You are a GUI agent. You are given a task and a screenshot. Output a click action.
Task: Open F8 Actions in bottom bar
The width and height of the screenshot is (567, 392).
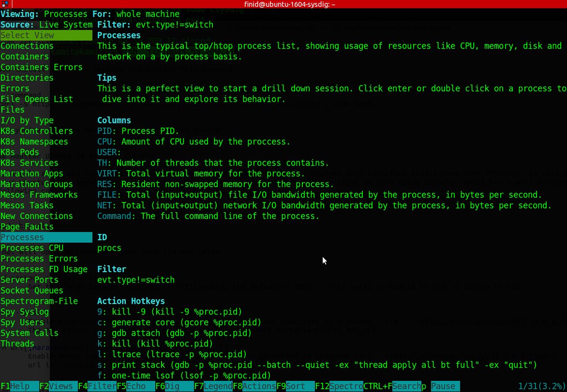click(x=254, y=386)
